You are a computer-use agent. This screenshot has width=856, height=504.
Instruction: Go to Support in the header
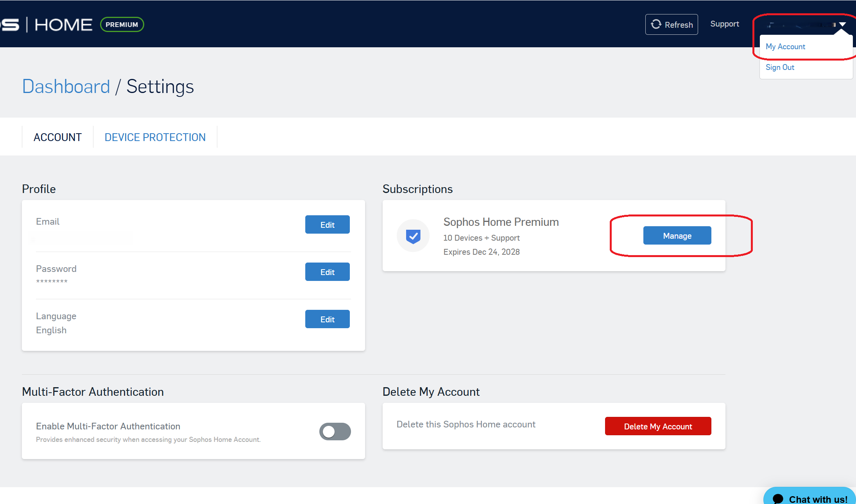tap(725, 24)
